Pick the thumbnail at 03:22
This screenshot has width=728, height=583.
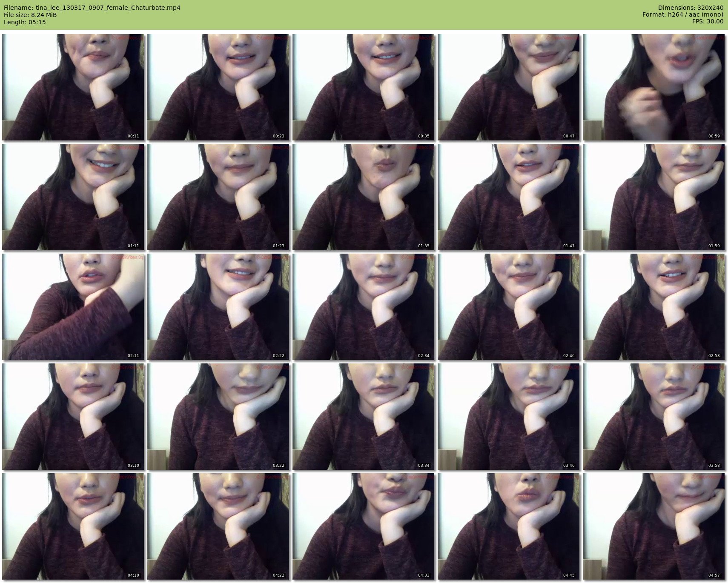[x=218, y=417]
